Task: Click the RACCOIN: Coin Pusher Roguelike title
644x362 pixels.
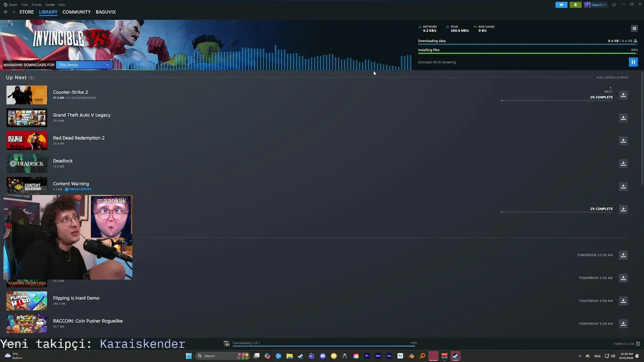Action: [x=88, y=321]
